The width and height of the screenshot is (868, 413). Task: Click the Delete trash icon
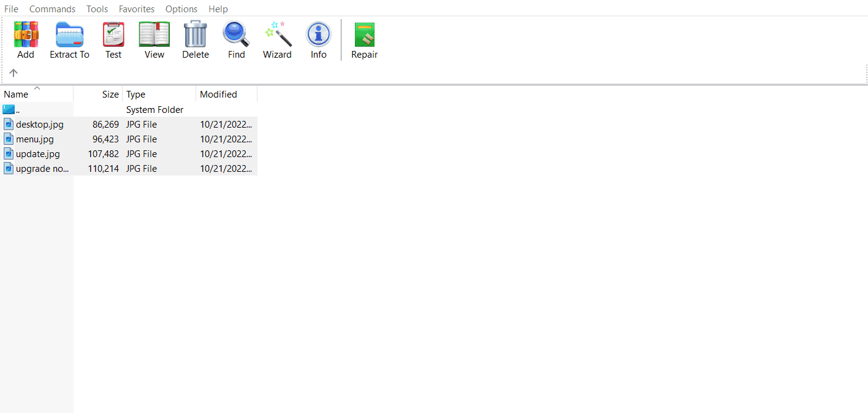pos(196,34)
